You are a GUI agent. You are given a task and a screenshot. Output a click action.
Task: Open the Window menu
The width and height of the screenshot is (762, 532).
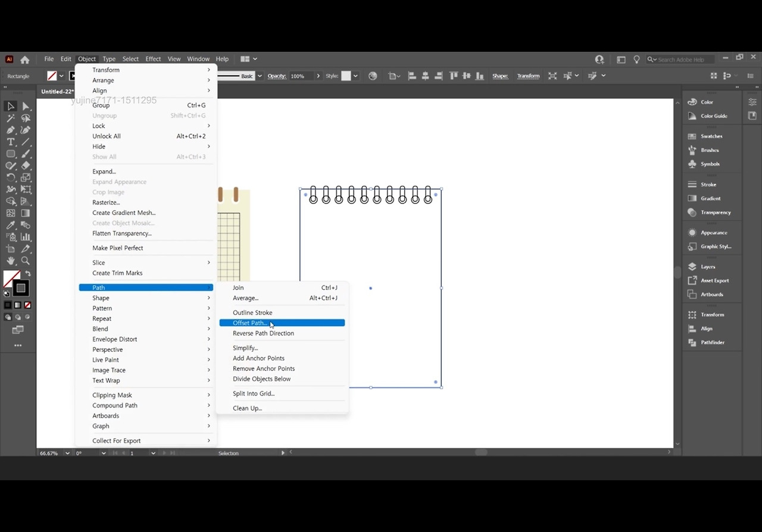(x=198, y=59)
